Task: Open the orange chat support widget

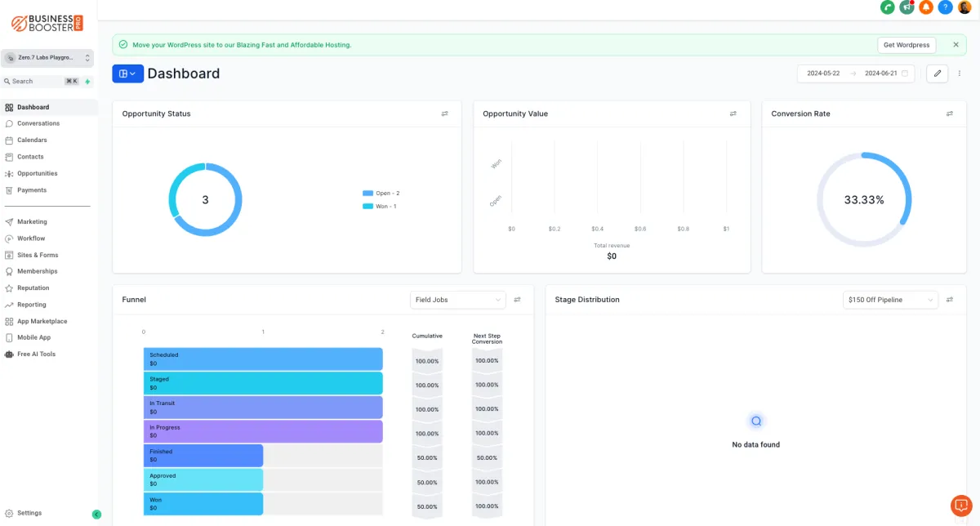Action: tap(960, 506)
